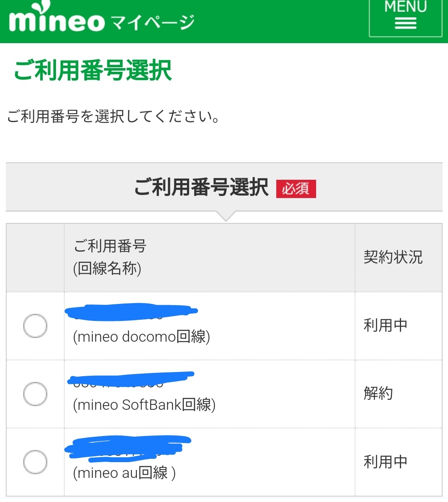Choose the mineo au回線 radio button
Image resolution: width=448 pixels, height=502 pixels.
pos(35,462)
